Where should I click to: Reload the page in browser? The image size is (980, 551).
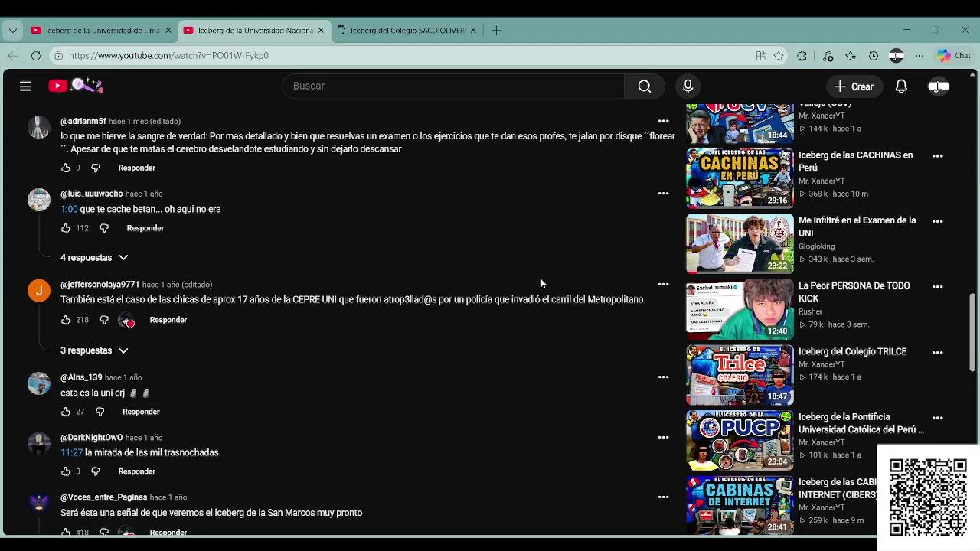click(x=36, y=55)
